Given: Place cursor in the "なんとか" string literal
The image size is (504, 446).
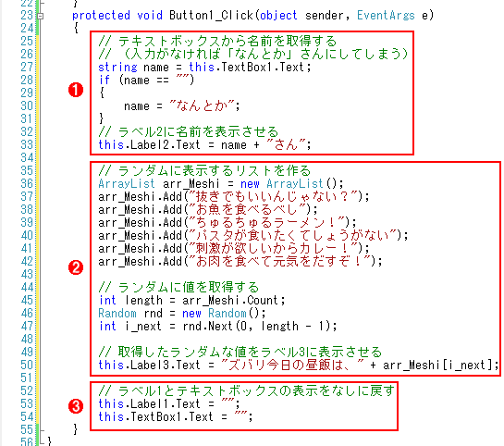Looking at the screenshot, I should [203, 105].
